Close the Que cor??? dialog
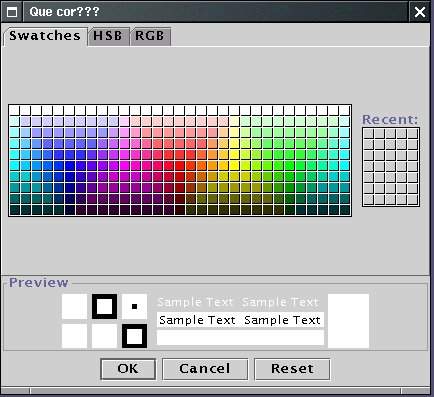This screenshot has height=397, width=434. pyautogui.click(x=420, y=12)
